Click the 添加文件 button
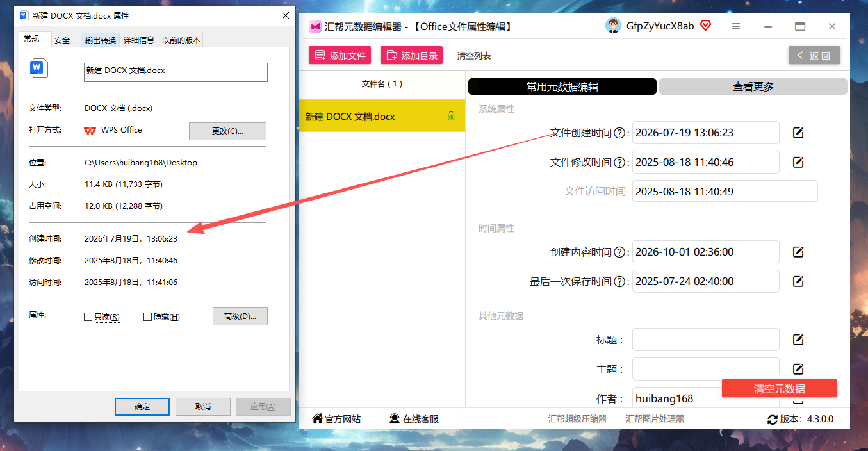This screenshot has height=451, width=868. point(340,56)
